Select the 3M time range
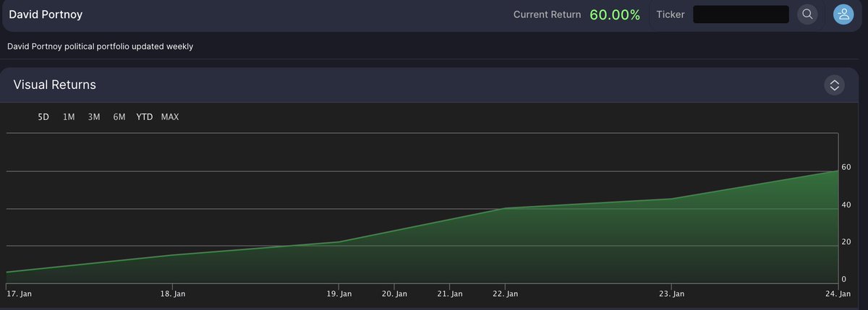 point(93,117)
